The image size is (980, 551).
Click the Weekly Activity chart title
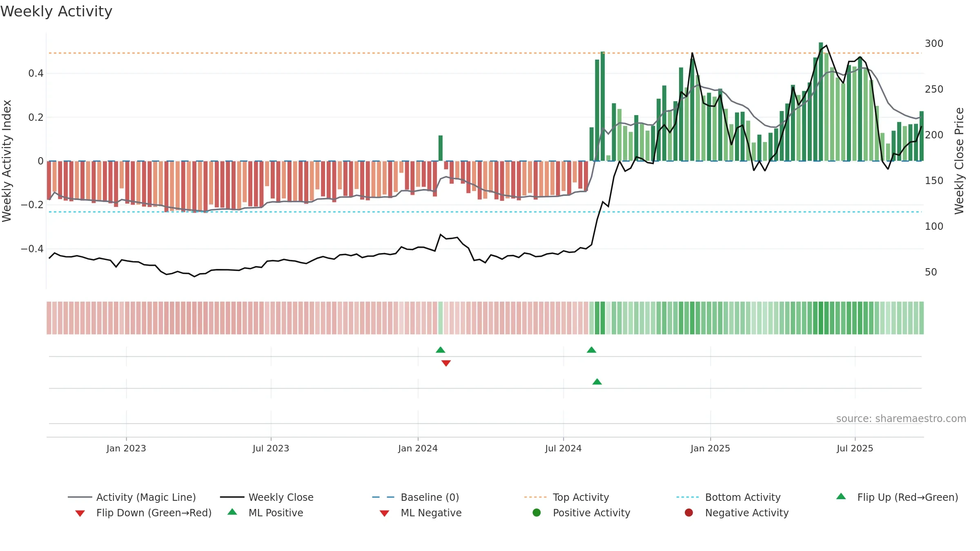coord(56,11)
